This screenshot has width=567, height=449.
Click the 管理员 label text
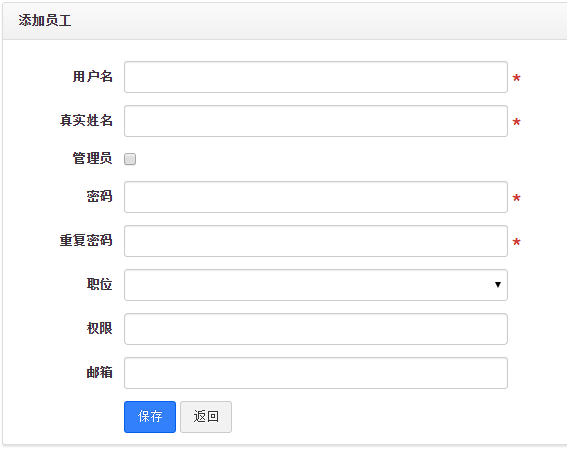92,158
